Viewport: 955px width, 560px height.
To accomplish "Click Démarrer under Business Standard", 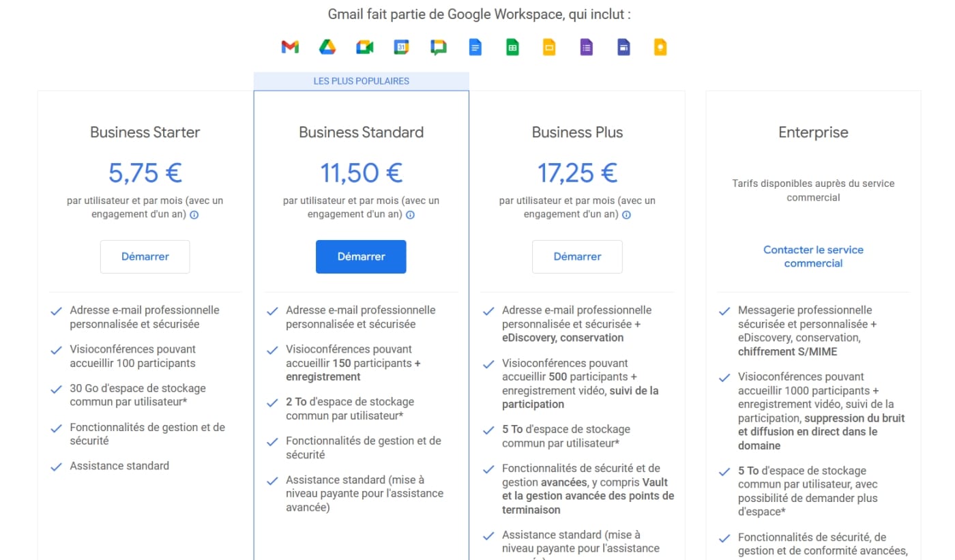I will pos(361,256).
